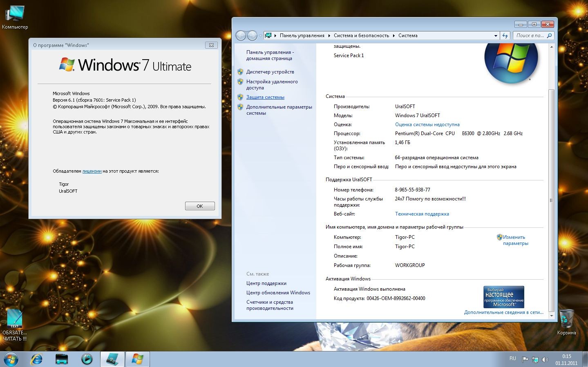The width and height of the screenshot is (588, 367).
Task: Click the WORKGROUP value
Action: (410, 265)
